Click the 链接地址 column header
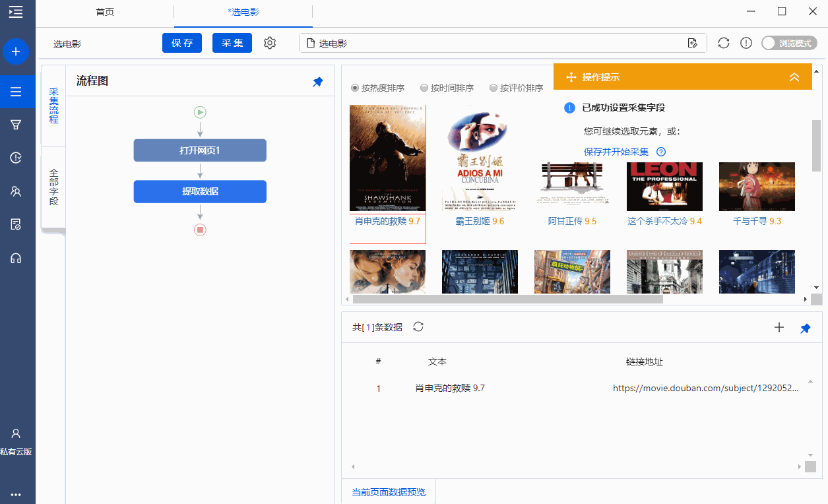The image size is (828, 504). [645, 362]
